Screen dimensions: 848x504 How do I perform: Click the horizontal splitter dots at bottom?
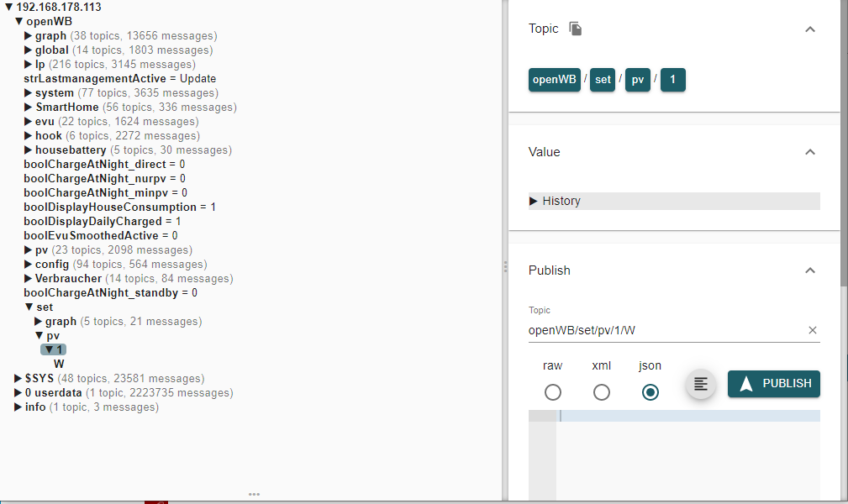pos(254,494)
